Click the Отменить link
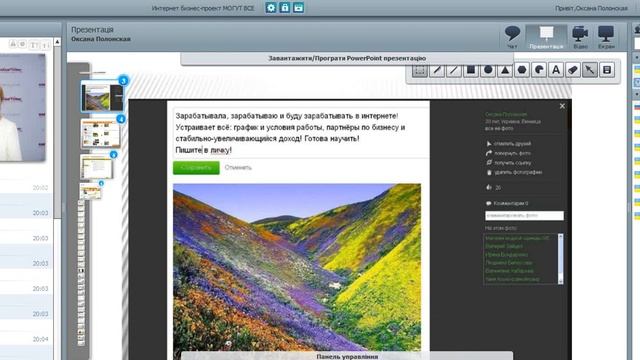This screenshot has width=640, height=360. coord(238,167)
